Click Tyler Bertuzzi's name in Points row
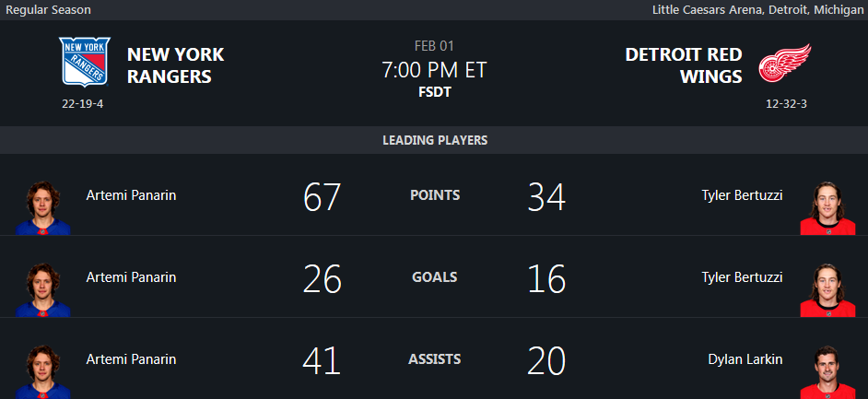 pyautogui.click(x=742, y=195)
